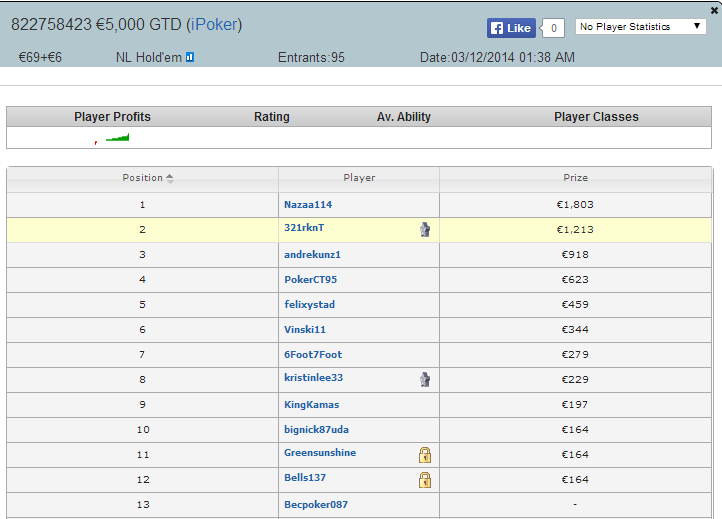Click the green player profits sparkline graph
The height and width of the screenshot is (519, 722).
point(117,138)
